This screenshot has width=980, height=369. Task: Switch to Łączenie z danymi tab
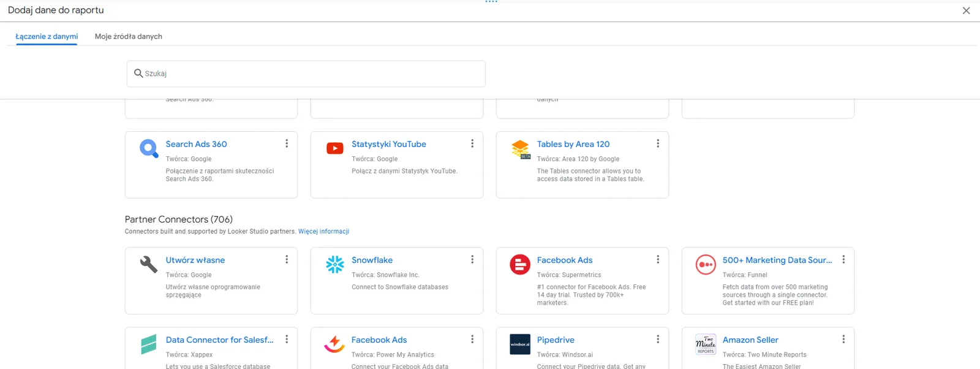click(47, 36)
